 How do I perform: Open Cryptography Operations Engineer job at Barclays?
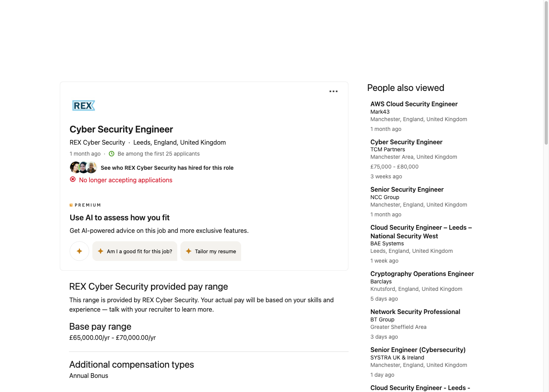click(x=422, y=274)
